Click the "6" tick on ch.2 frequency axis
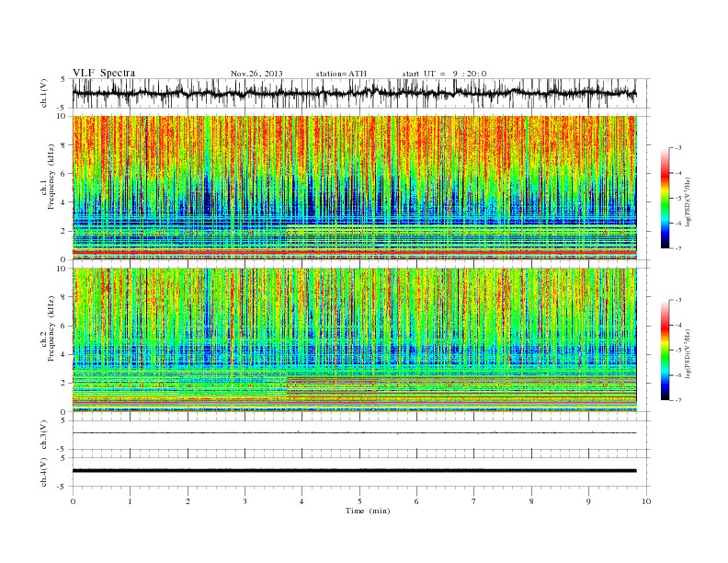Viewport: 728px width, 563px height. (x=63, y=326)
